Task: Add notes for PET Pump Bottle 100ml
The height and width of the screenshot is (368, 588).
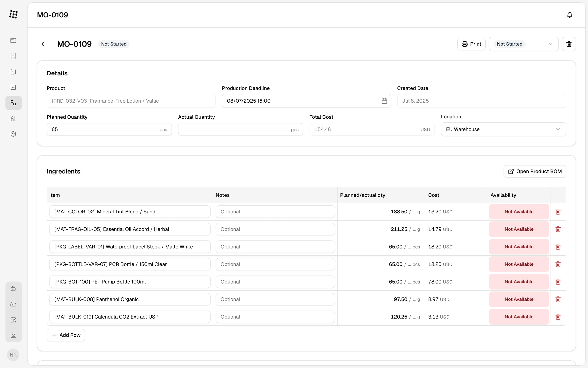Action: [275, 282]
